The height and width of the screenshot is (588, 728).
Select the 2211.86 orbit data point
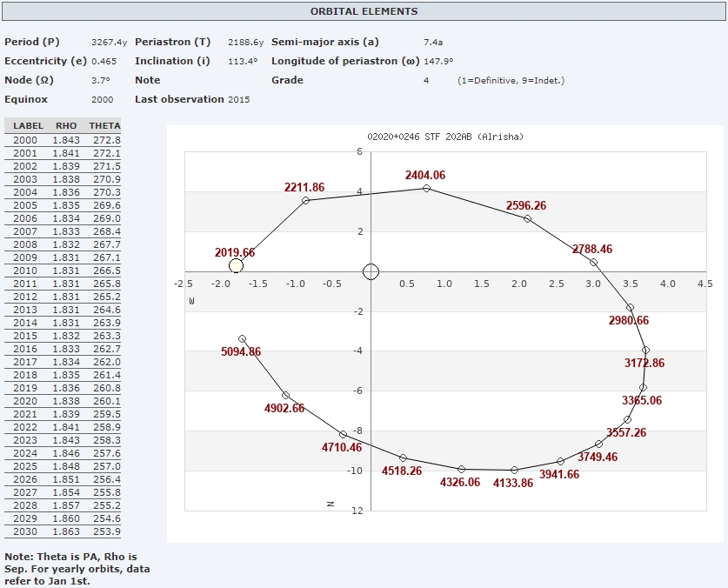coord(305,201)
